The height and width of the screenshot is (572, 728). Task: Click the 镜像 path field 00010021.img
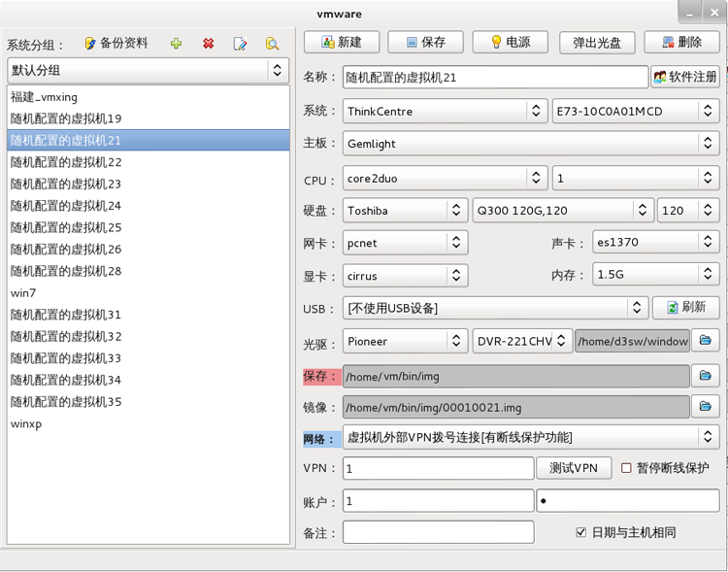click(x=516, y=407)
